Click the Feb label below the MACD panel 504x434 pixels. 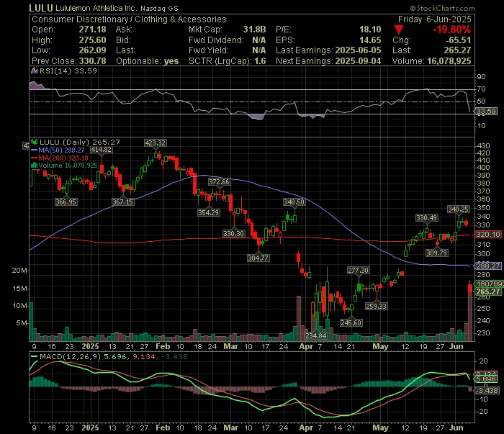point(163,428)
